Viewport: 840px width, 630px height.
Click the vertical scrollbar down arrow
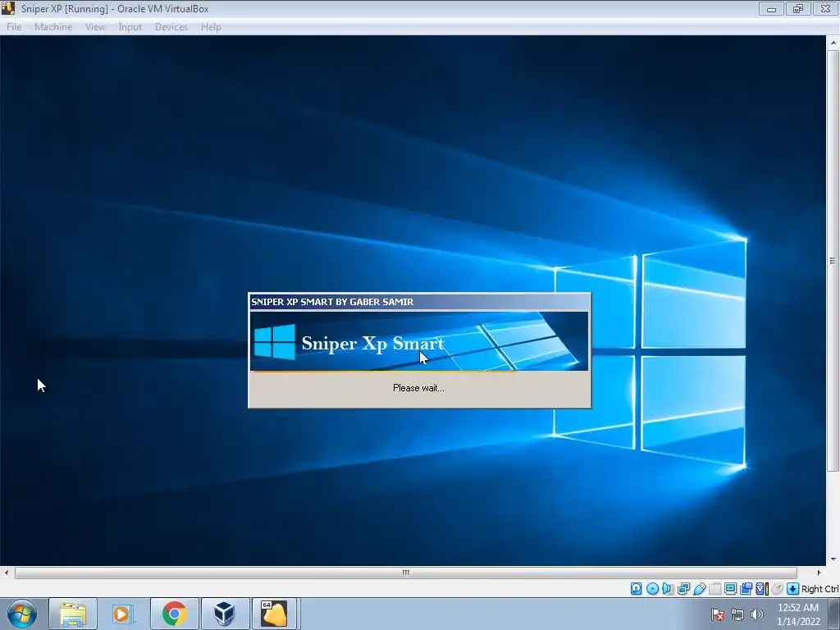pos(833,559)
